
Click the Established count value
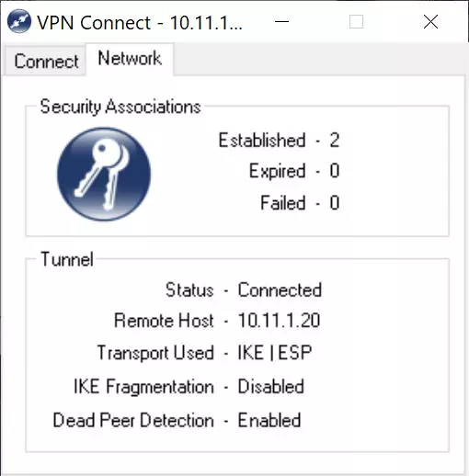pyautogui.click(x=335, y=141)
